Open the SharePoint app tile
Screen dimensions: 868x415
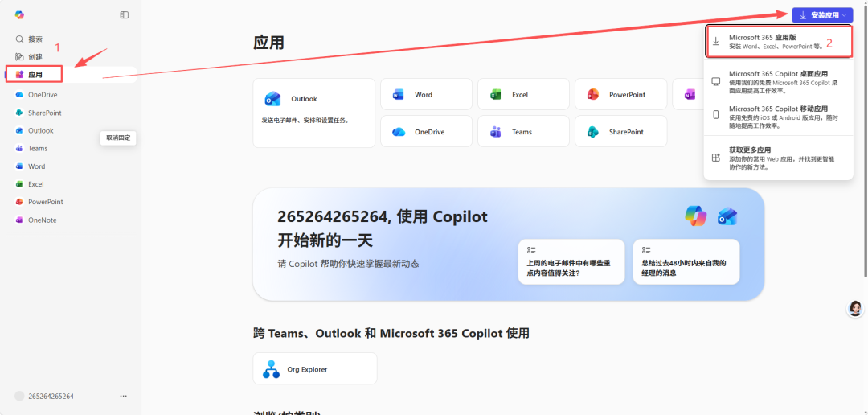coord(620,132)
